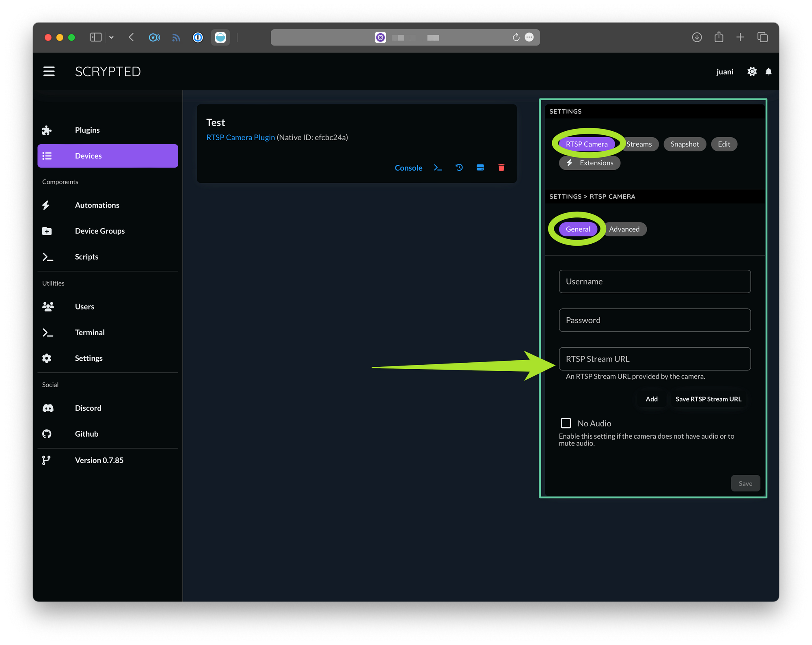Expand Safari sidebar dropdown chevron
This screenshot has height=645, width=812.
pos(111,37)
